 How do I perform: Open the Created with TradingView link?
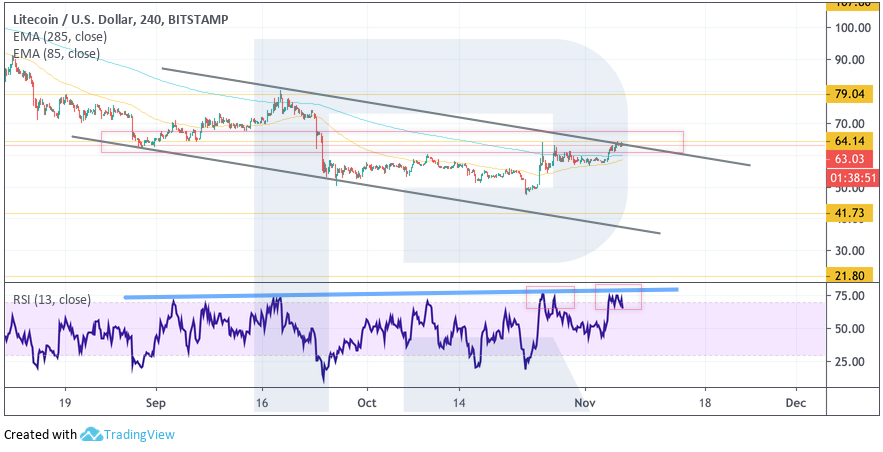click(90, 435)
